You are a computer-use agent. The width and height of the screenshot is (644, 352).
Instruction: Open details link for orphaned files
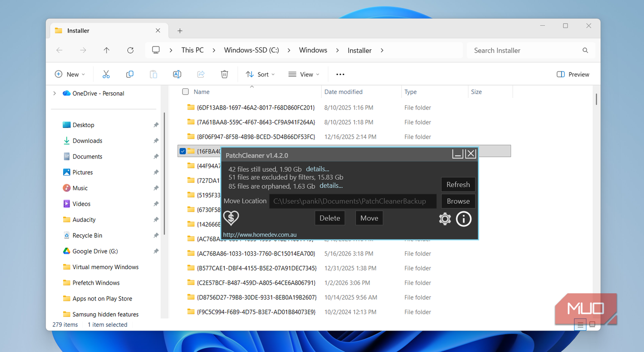[331, 186]
